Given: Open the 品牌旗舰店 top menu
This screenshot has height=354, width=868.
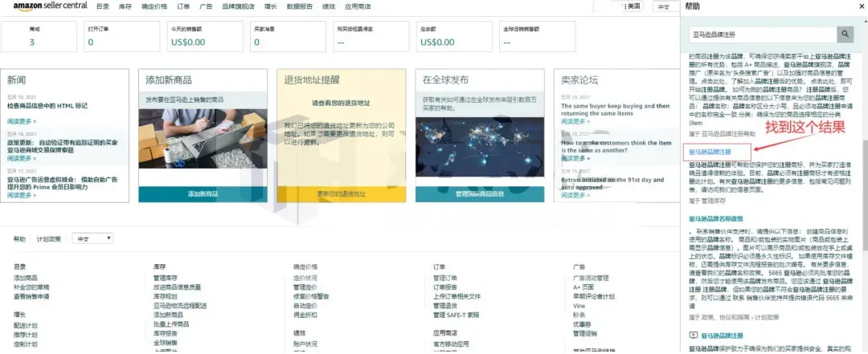Looking at the screenshot, I should tap(239, 6).
